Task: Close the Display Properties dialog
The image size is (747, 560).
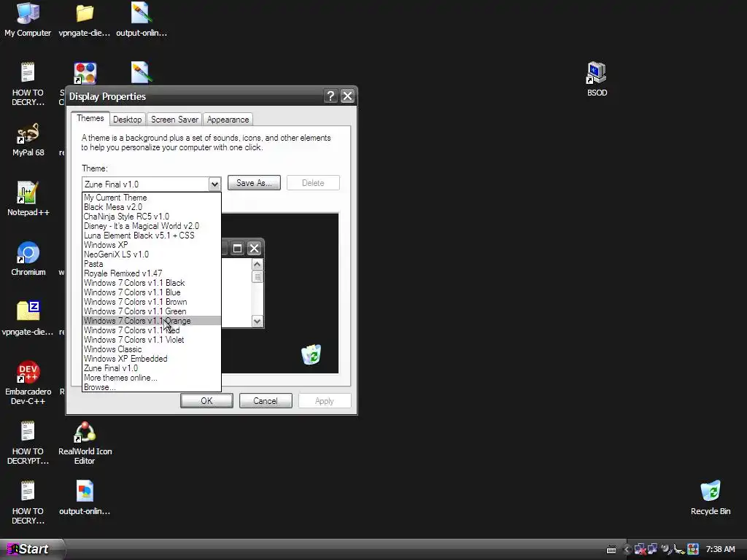Action: (x=348, y=96)
